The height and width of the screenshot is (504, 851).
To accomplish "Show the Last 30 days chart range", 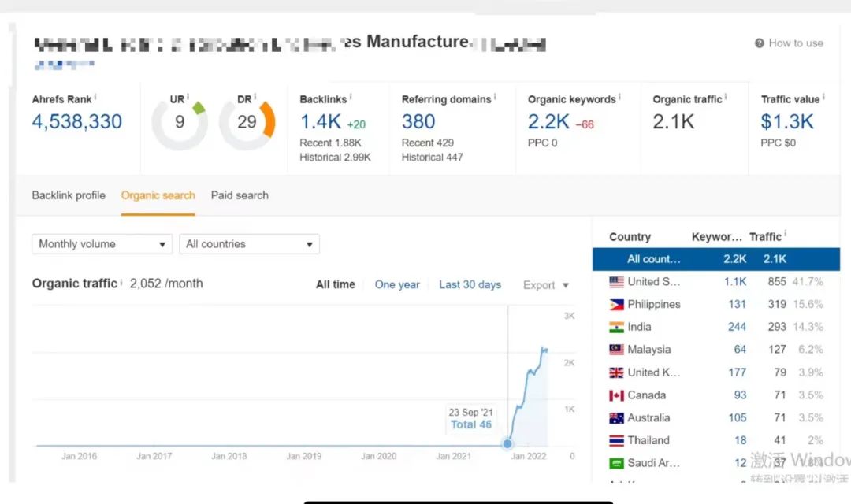I will click(470, 285).
